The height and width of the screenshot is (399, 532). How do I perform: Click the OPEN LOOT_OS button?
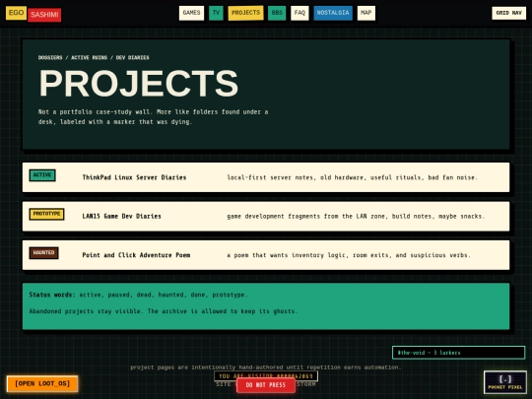pos(42,384)
